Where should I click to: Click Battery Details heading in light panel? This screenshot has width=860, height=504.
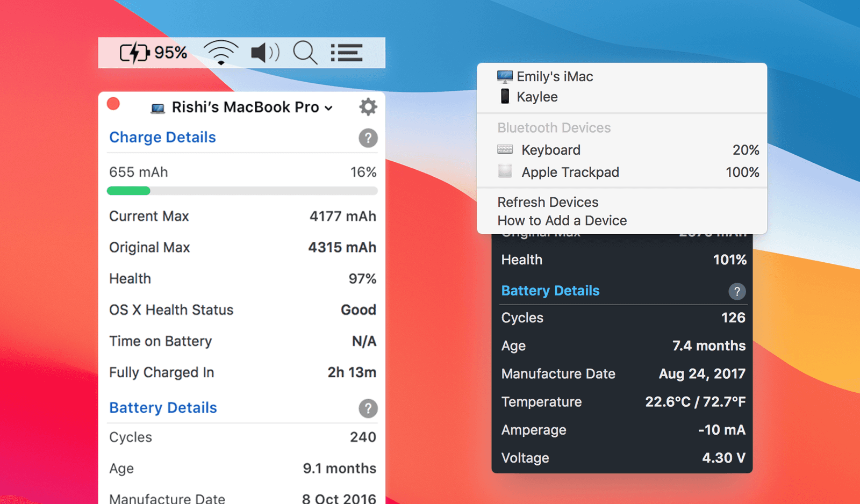point(163,408)
